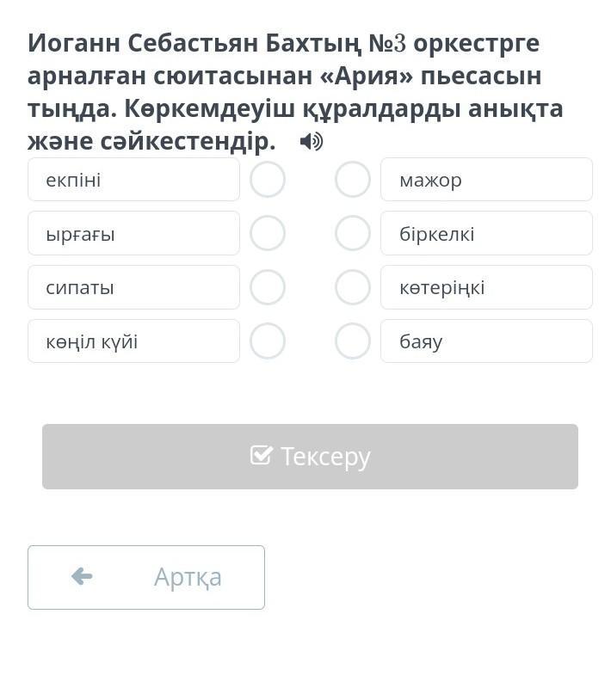Select the circle beside мажор
Viewport: 611px width, 700px height.
pos(353,180)
